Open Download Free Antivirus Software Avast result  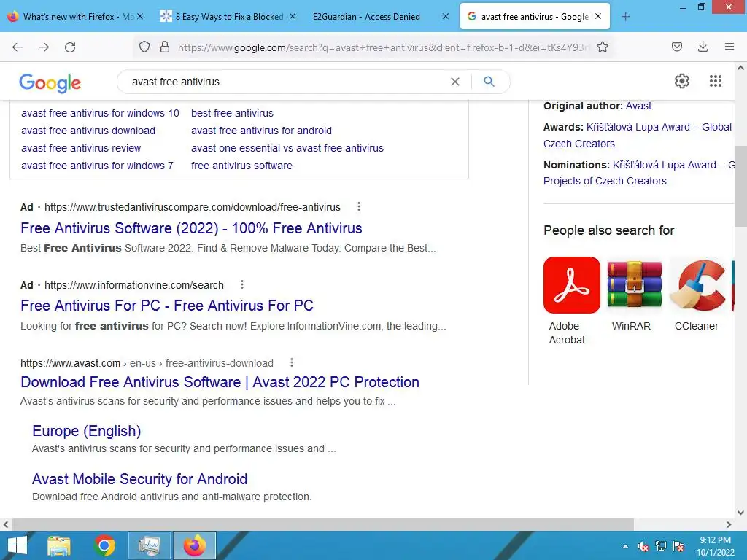coord(220,382)
